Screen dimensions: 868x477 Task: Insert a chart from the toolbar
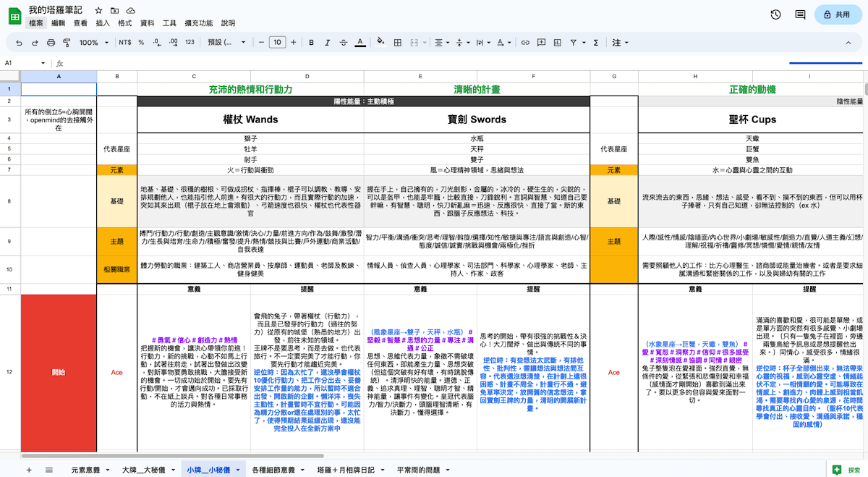pos(557,43)
